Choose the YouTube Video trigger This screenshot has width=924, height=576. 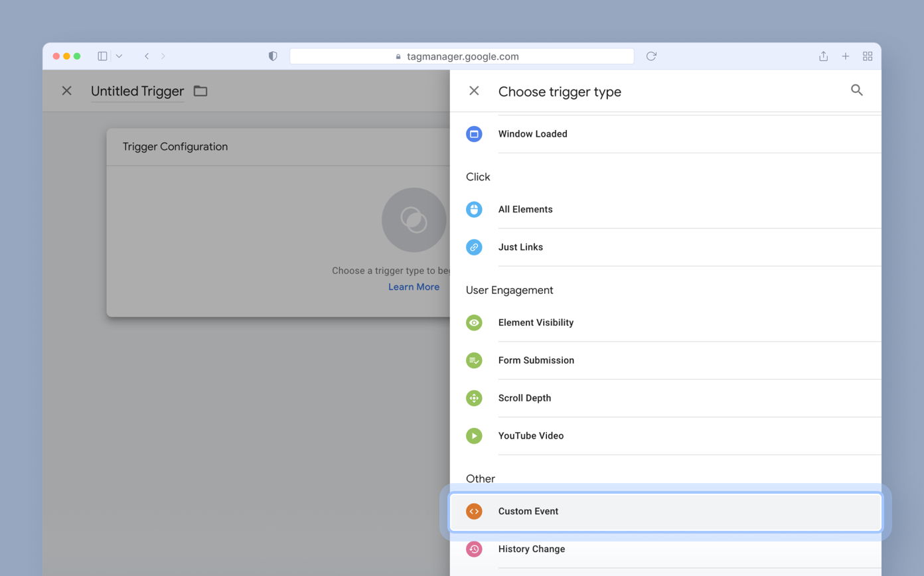click(x=530, y=435)
